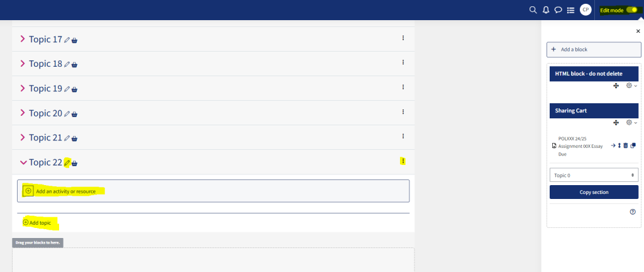Screen dimensions: 644x272
Task: Click the basket icon next to Topic 17
Action: click(74, 40)
